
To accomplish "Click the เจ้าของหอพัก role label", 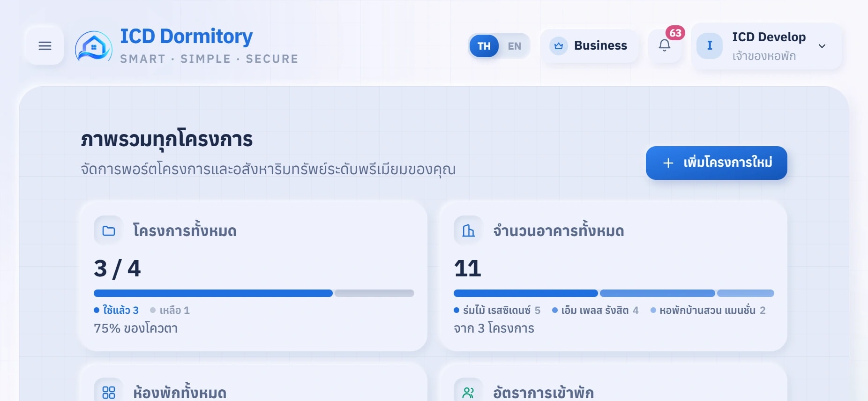I will coord(764,56).
